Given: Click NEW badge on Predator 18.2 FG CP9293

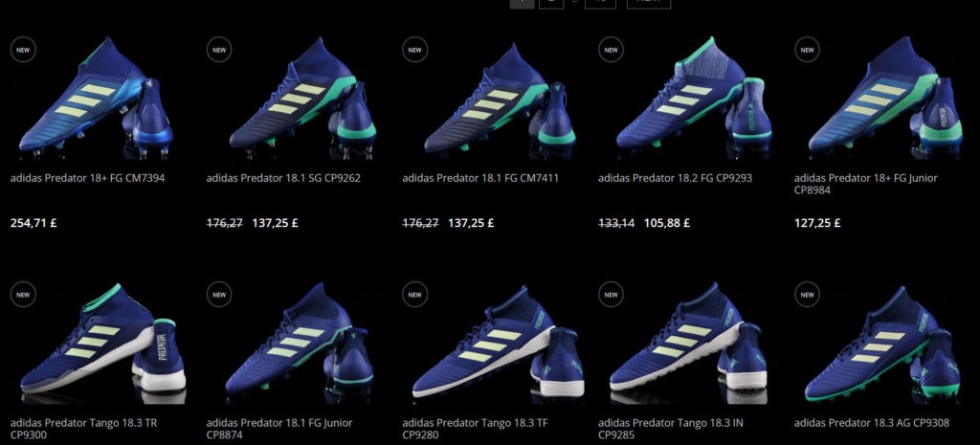Looking at the screenshot, I should (612, 50).
